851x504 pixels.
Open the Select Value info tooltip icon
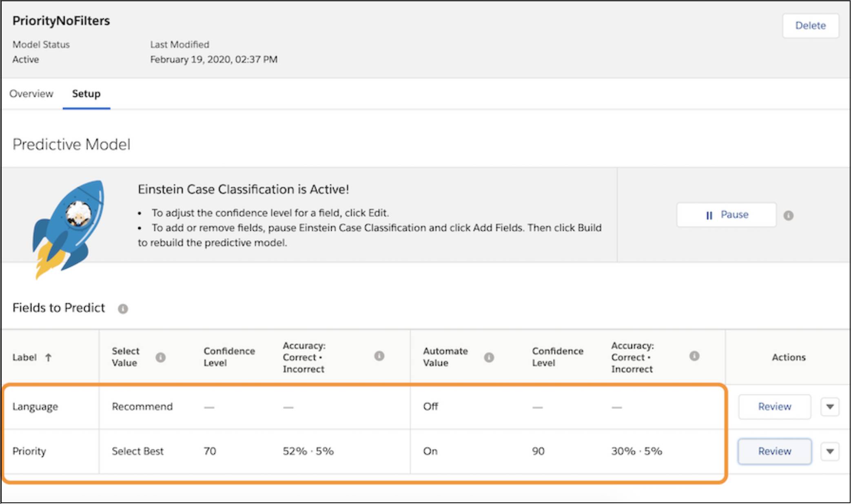point(160,357)
